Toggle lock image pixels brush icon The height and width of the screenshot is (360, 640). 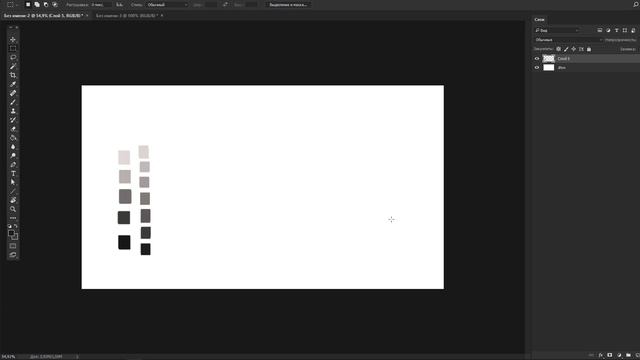[x=566, y=49]
